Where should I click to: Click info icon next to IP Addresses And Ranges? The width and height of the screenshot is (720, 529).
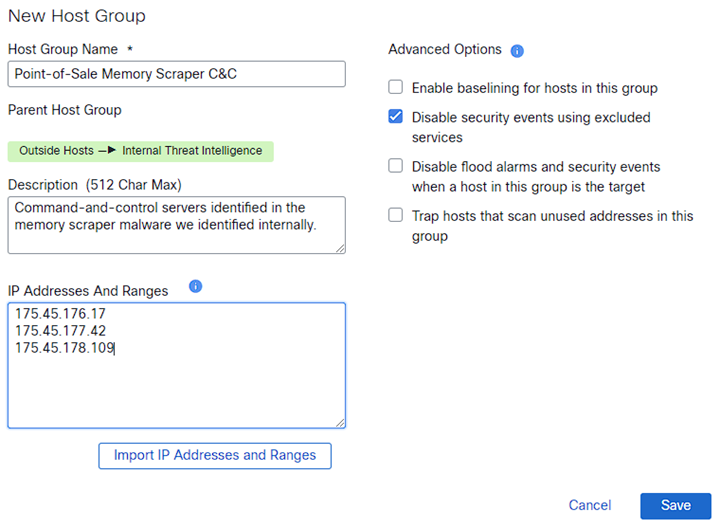coord(195,286)
